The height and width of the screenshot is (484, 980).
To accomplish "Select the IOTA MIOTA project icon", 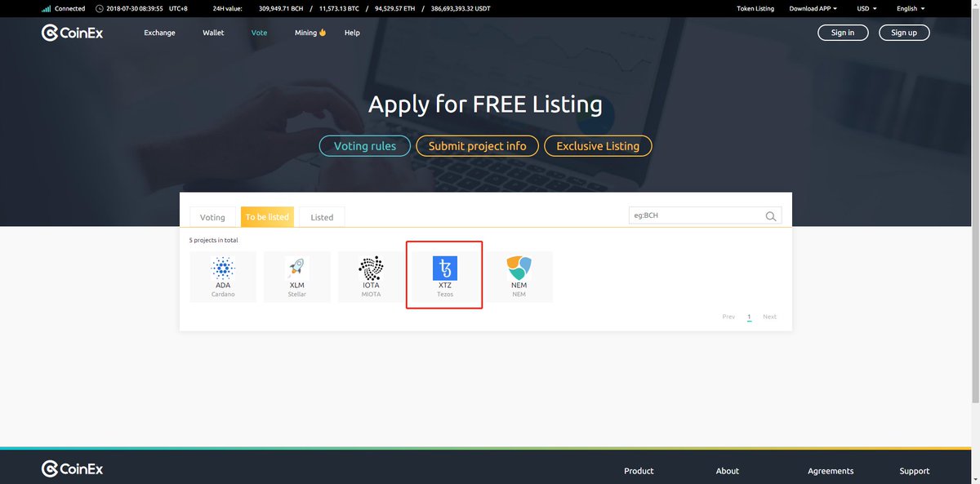I will [371, 267].
